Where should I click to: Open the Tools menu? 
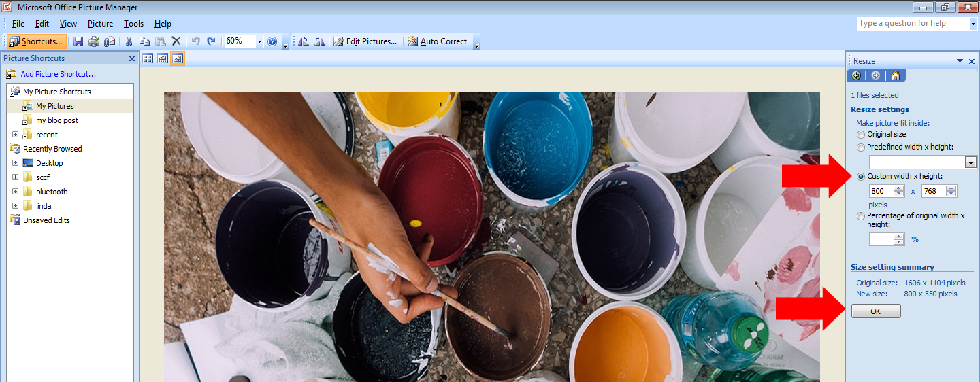[133, 24]
